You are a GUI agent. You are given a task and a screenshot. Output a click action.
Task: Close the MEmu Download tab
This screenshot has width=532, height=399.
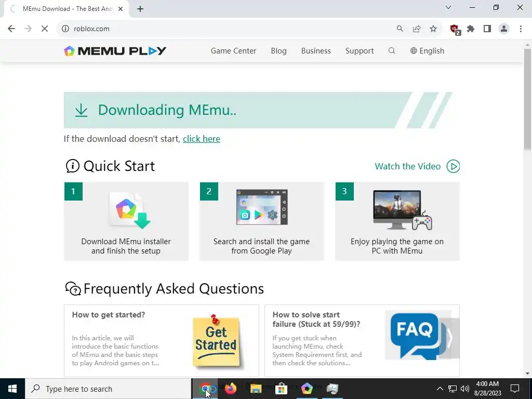pos(121,9)
